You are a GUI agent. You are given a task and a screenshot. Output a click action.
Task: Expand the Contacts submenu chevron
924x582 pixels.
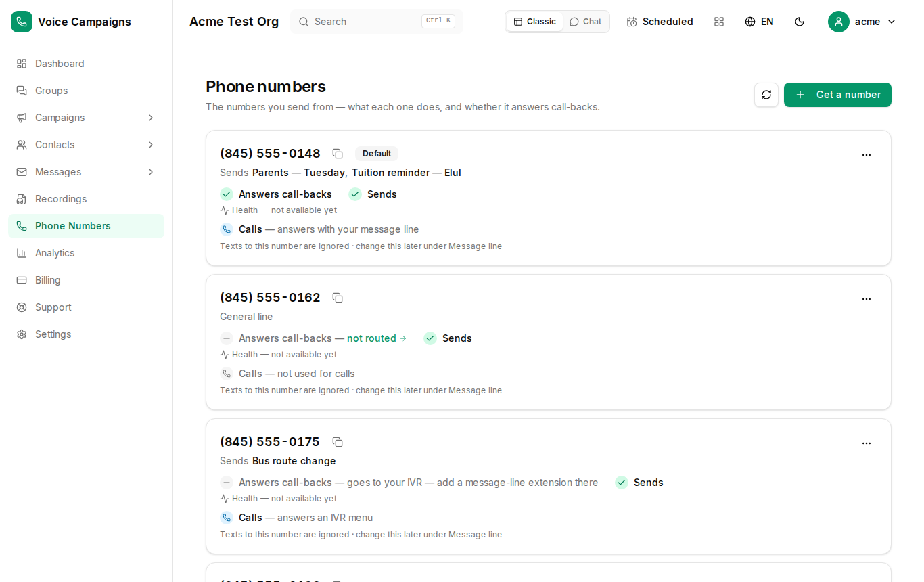click(x=151, y=145)
